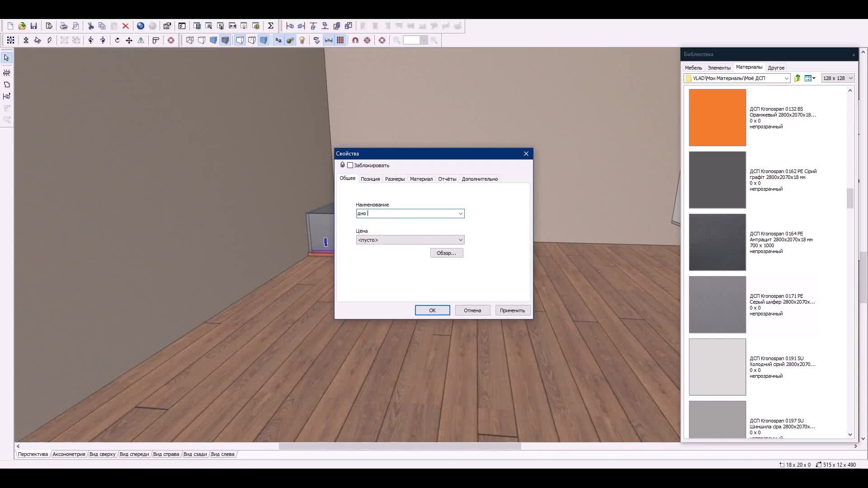868x488 pixels.
Task: Toggle shaded solid blue cube view mode
Action: 213,40
